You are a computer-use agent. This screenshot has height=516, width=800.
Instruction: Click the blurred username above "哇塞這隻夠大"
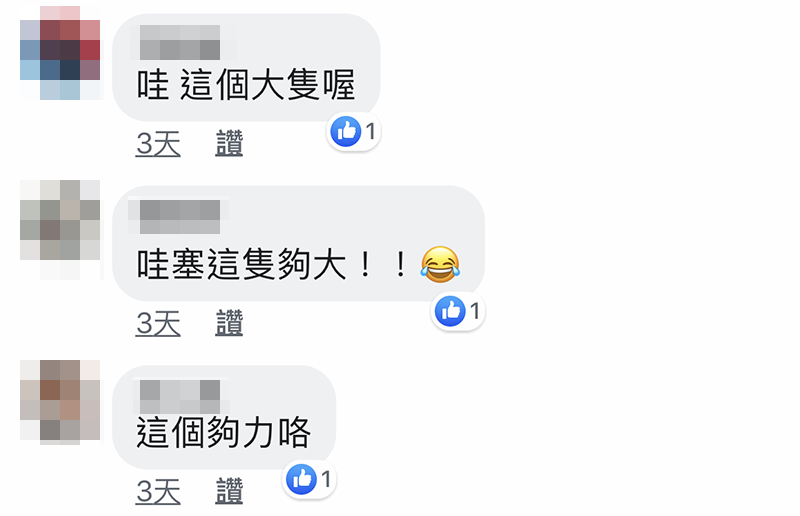pos(180,216)
